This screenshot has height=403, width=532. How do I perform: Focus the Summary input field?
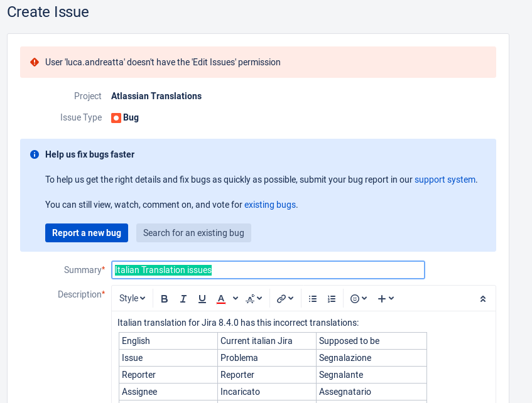pyautogui.click(x=268, y=270)
